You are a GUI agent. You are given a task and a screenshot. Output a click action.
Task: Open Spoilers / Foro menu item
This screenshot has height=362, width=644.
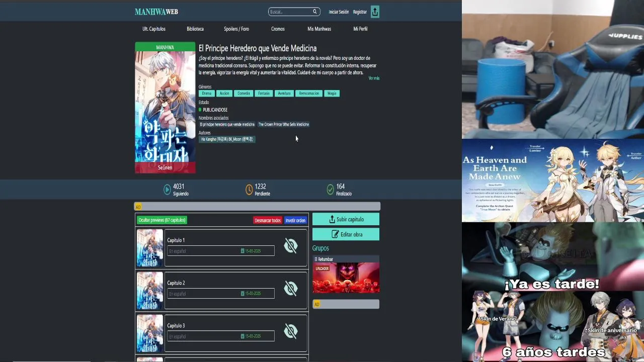(x=236, y=29)
